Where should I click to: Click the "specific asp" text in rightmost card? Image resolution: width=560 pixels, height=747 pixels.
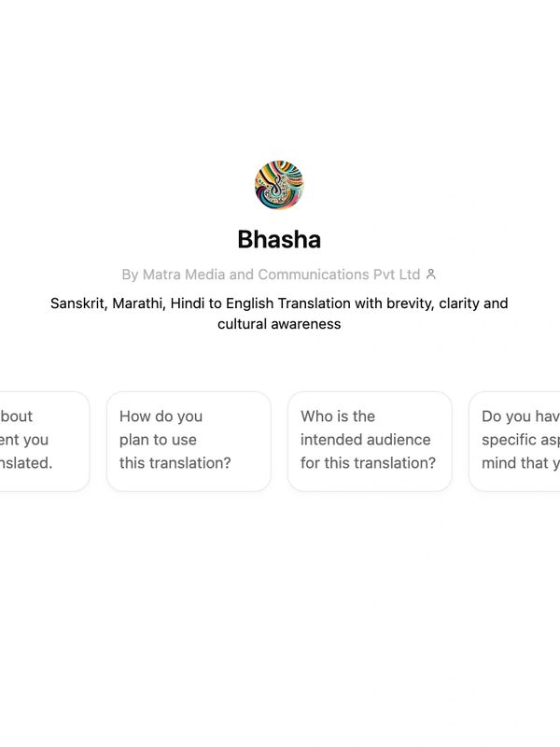click(521, 440)
